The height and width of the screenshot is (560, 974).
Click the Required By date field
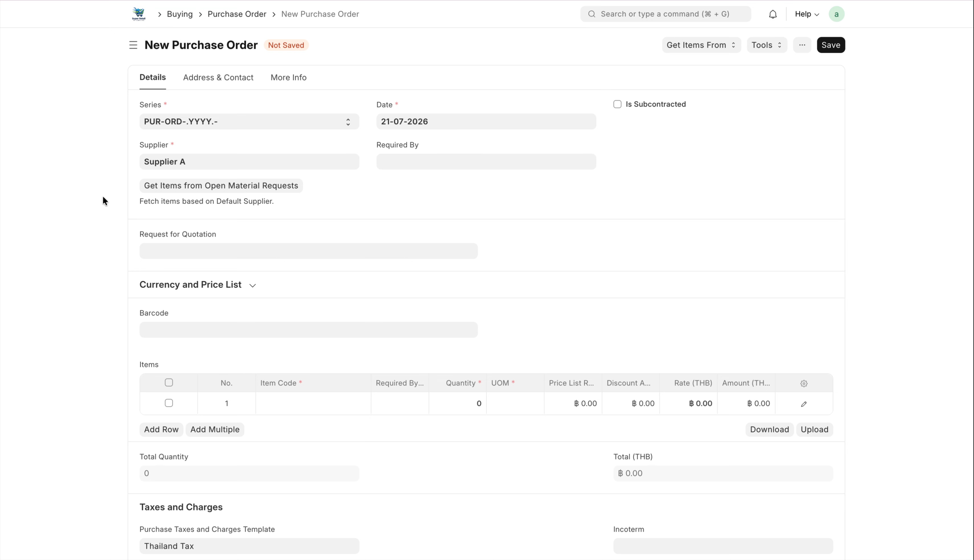[486, 162]
